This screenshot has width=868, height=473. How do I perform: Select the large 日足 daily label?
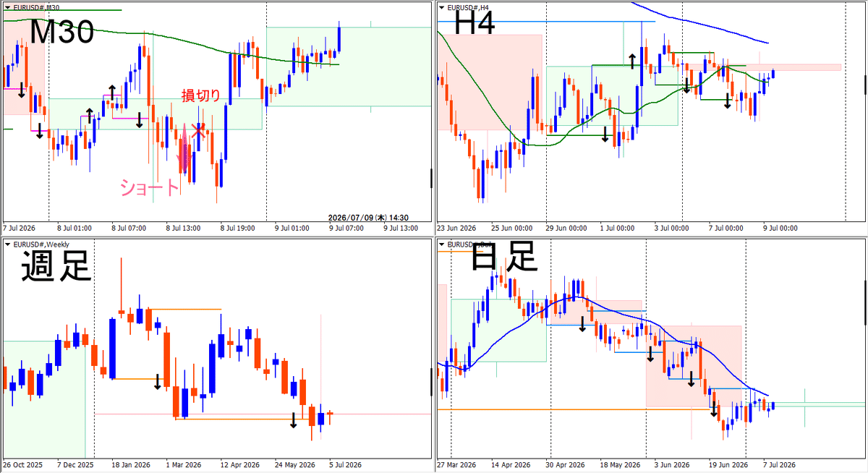tap(504, 257)
